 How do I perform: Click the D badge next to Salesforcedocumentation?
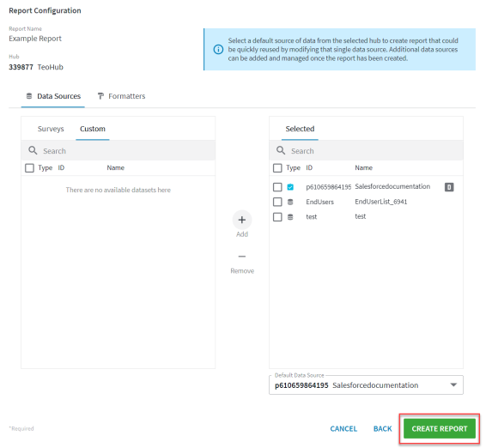(x=449, y=187)
